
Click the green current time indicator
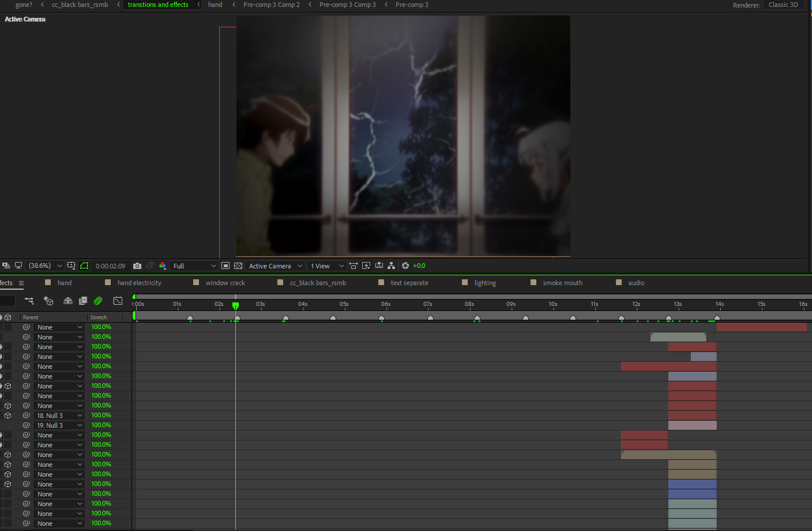(235, 305)
